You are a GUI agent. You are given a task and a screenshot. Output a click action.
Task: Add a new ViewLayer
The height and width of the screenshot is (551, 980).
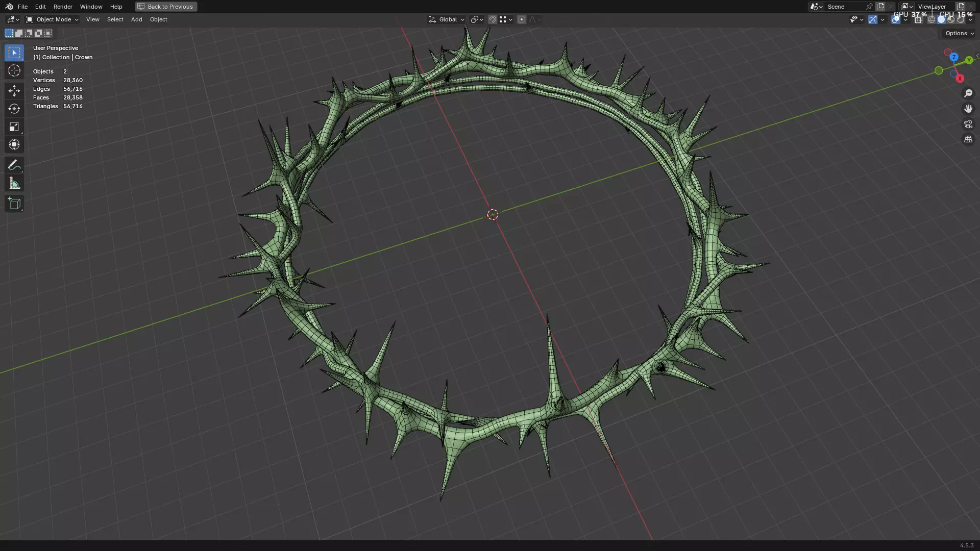(961, 7)
